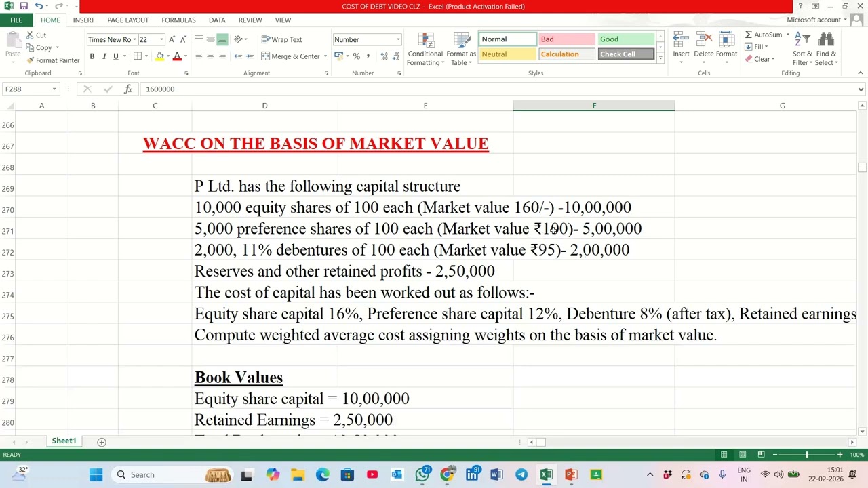This screenshot has height=488, width=868.
Task: Apply the Neutral cell style
Action: 507,54
